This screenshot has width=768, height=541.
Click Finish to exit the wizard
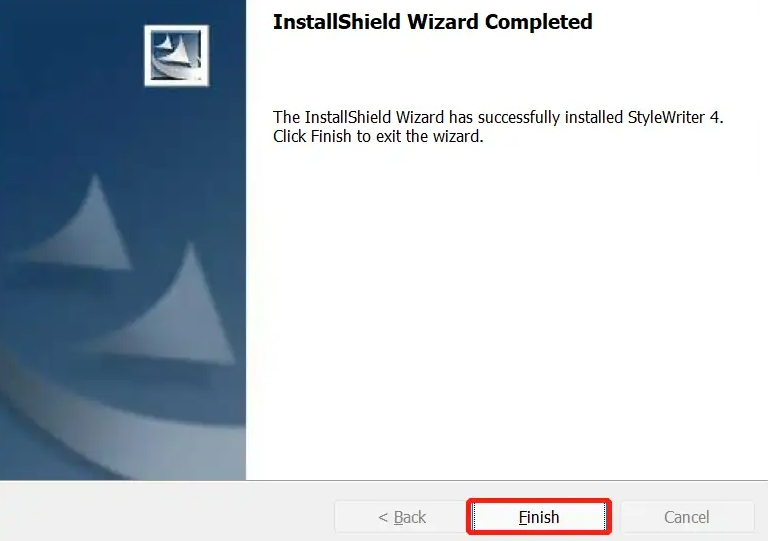539,517
